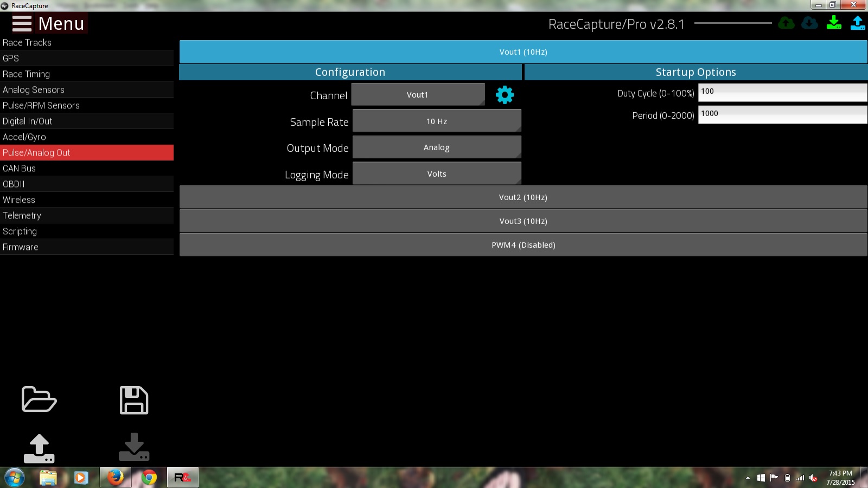Open channel settings gear for Vout1
868x488 pixels.
pos(505,95)
